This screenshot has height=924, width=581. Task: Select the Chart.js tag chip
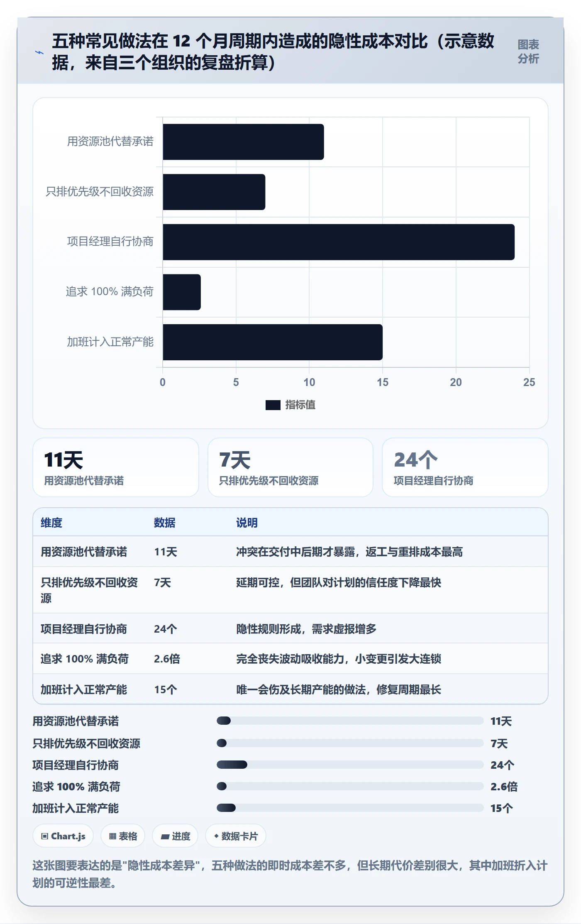[x=63, y=836]
